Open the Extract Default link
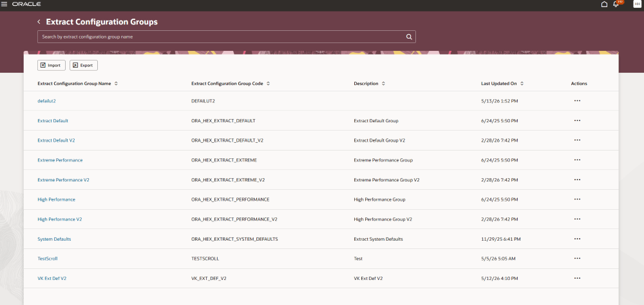This screenshot has height=305, width=644. tap(53, 121)
